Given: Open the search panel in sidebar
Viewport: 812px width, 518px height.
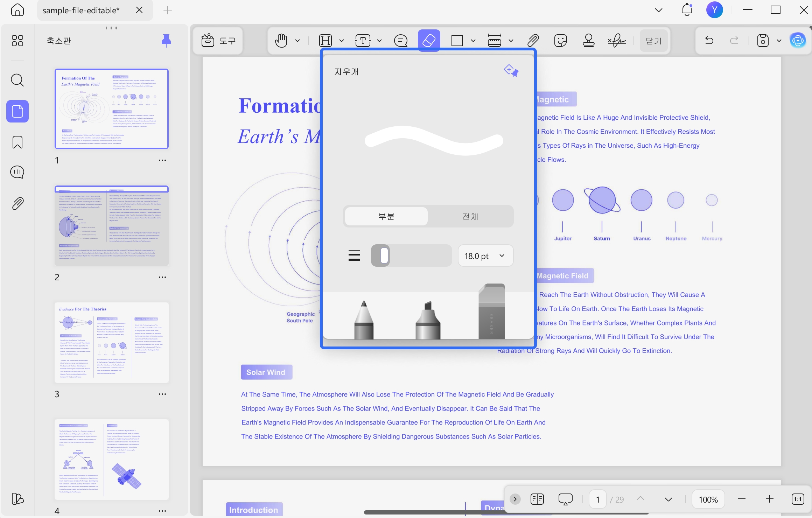Looking at the screenshot, I should pos(17,80).
